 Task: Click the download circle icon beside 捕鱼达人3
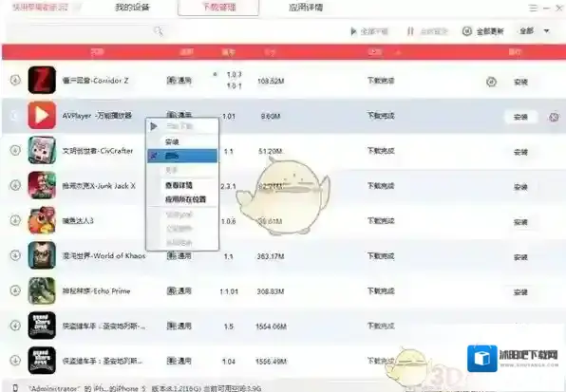tap(15, 220)
